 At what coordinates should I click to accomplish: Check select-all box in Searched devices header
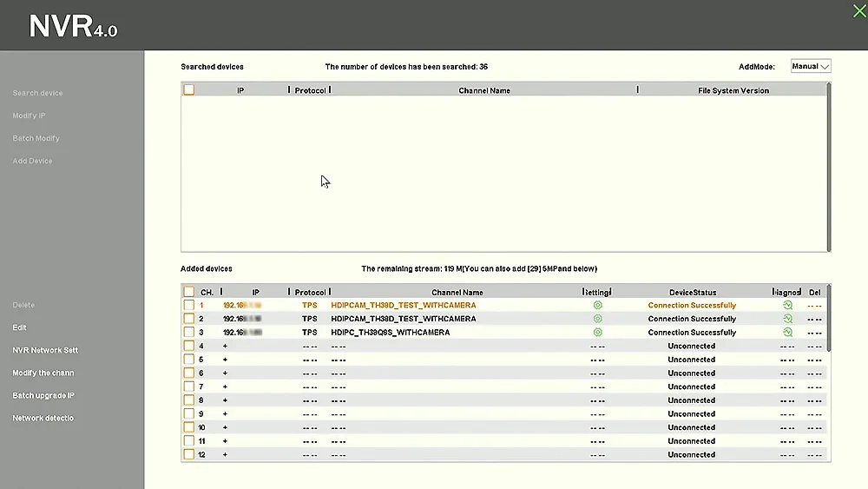tap(188, 89)
